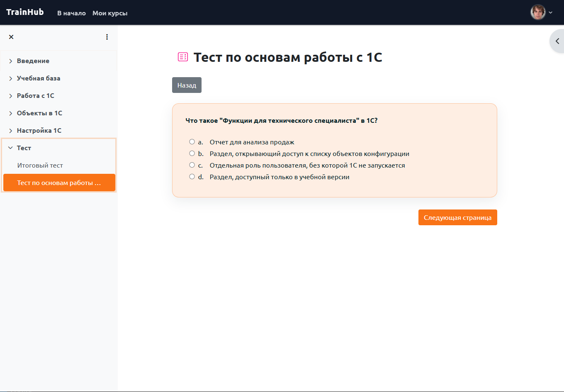Open the account dropdown next to the avatar
This screenshot has width=564, height=392.
551,12
